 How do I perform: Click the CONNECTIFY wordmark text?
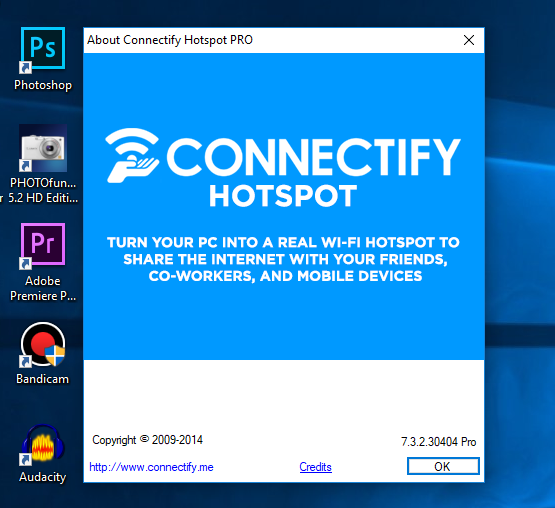coord(314,157)
